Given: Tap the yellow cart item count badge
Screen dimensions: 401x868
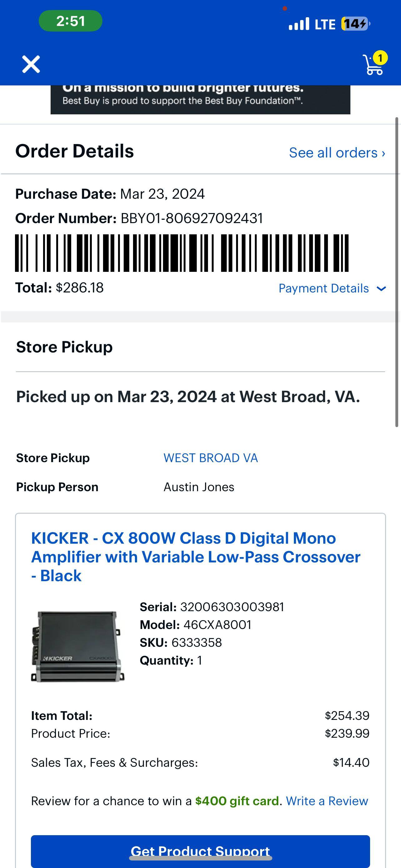Looking at the screenshot, I should (x=380, y=58).
